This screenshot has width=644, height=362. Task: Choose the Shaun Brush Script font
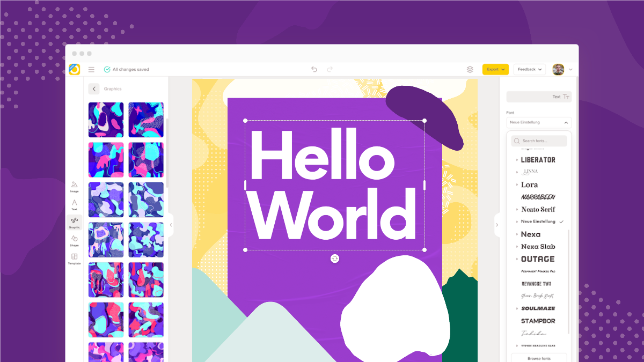[537, 296]
